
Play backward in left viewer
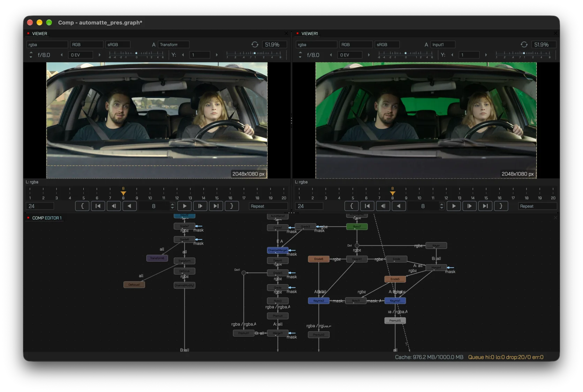pos(129,206)
